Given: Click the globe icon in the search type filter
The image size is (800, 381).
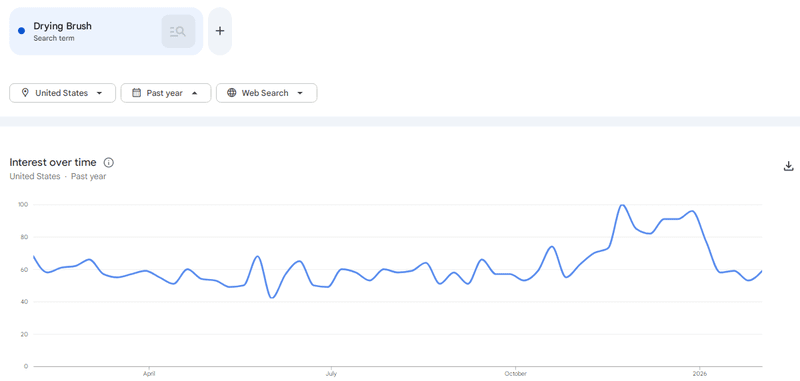Looking at the screenshot, I should tap(232, 93).
